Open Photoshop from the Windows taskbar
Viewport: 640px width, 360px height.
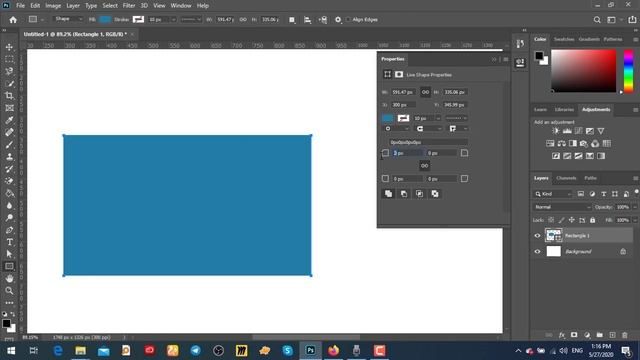coord(310,350)
